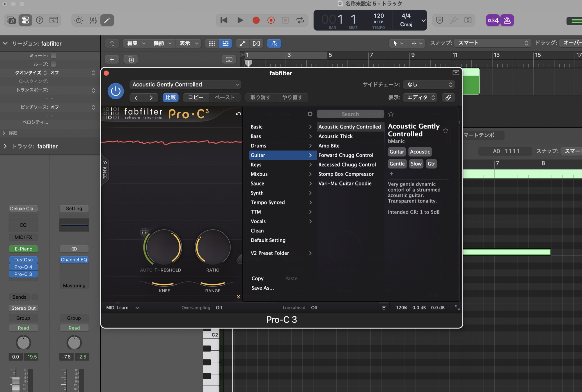The image size is (582, 392).
Task: Toggle Cycle mode button
Action: point(300,20)
